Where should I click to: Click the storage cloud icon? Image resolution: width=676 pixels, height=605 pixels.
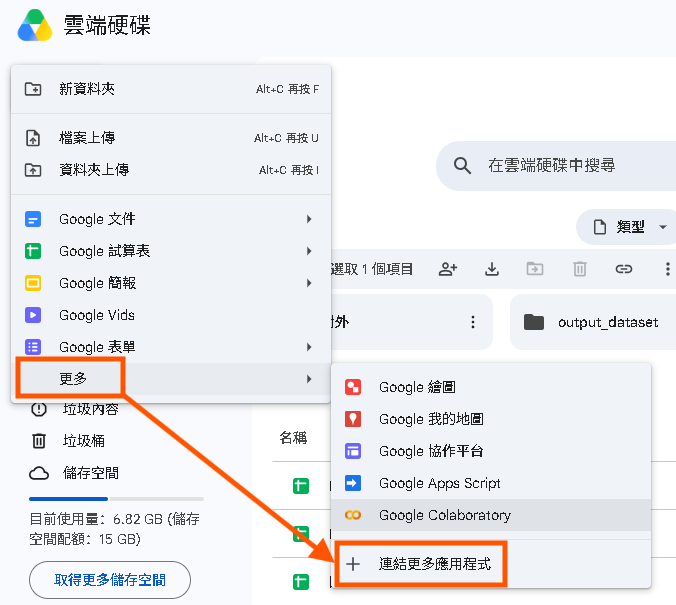(x=39, y=473)
